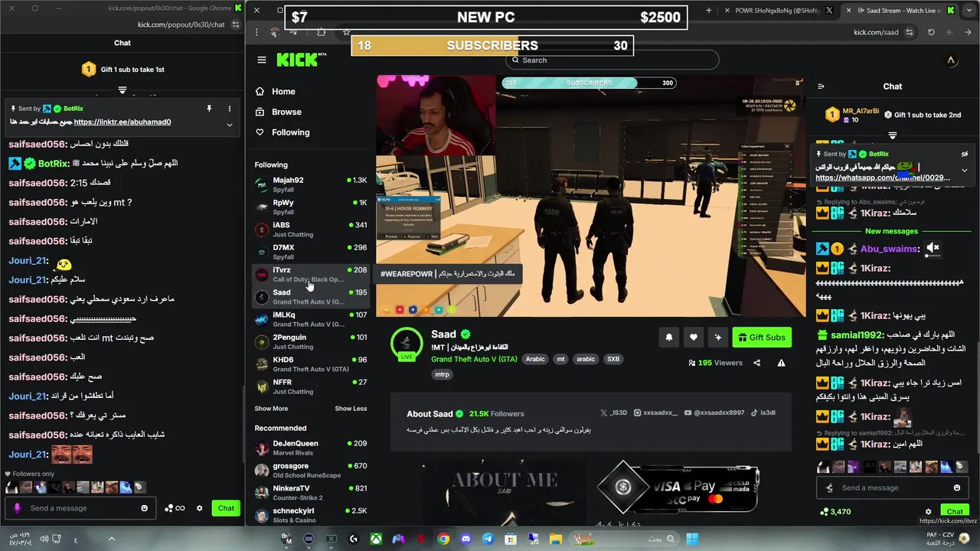The width and height of the screenshot is (980, 551).
Task: Open emoji picker in main chat
Action: pos(957,487)
